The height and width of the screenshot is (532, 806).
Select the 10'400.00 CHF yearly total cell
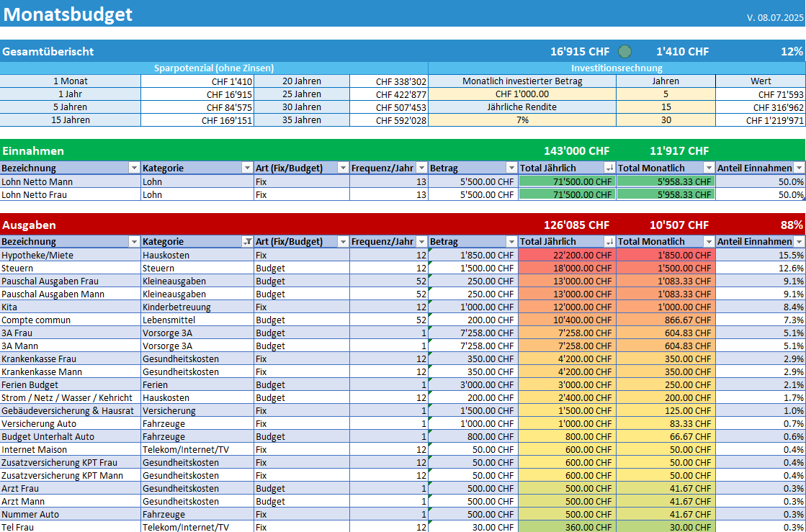pyautogui.click(x=568, y=320)
